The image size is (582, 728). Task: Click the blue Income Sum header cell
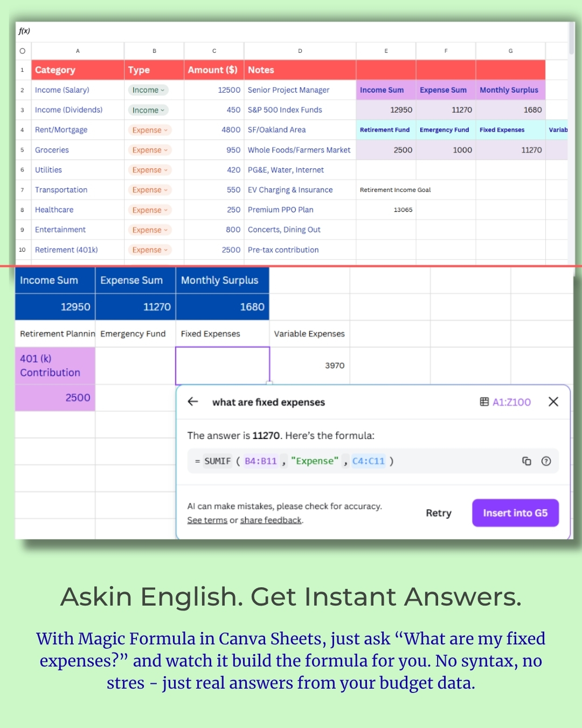(x=55, y=280)
